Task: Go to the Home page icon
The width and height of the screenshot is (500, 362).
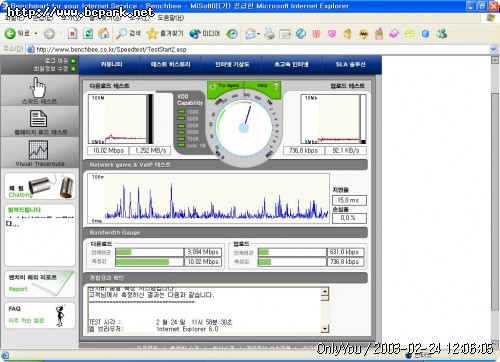Action: click(x=104, y=33)
